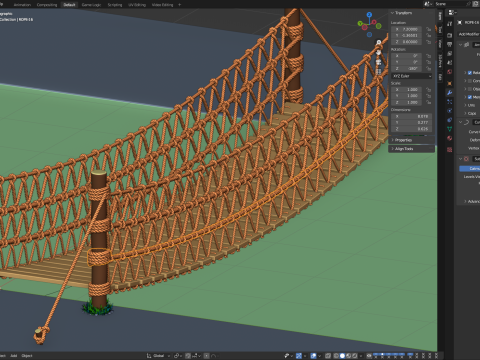Lock the Rotation Z transform
This screenshot has width=480, height=360.
click(428, 68)
